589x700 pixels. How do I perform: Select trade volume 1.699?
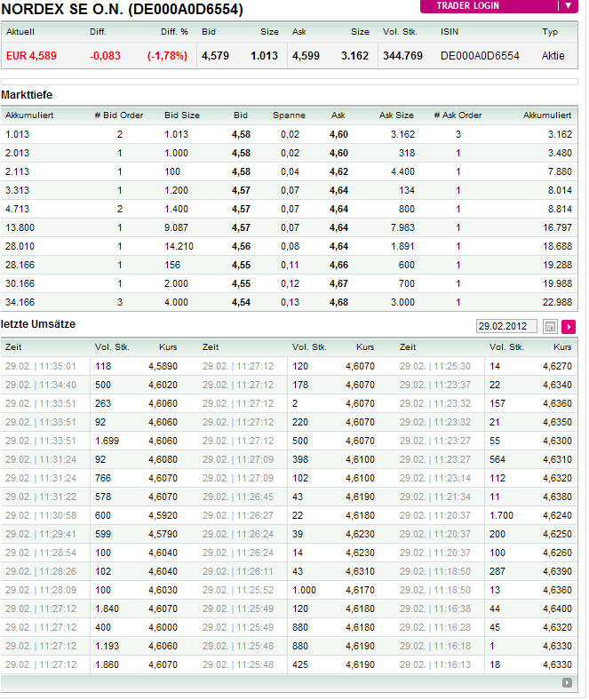(x=107, y=441)
